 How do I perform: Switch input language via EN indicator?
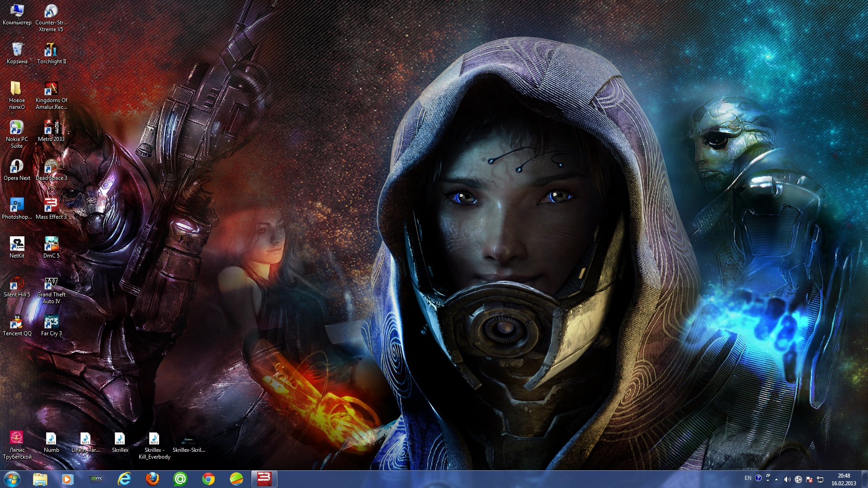[748, 478]
